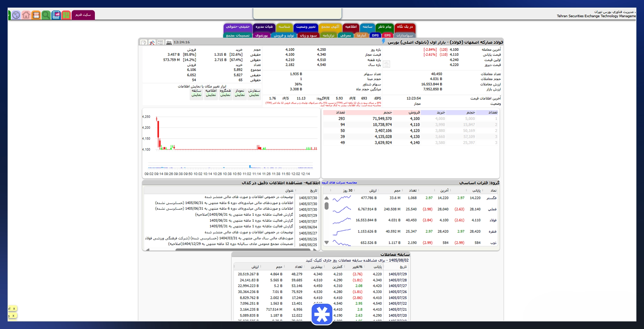Click the سایت قدیم button
Screen dimensions: 644x329
tap(83, 15)
